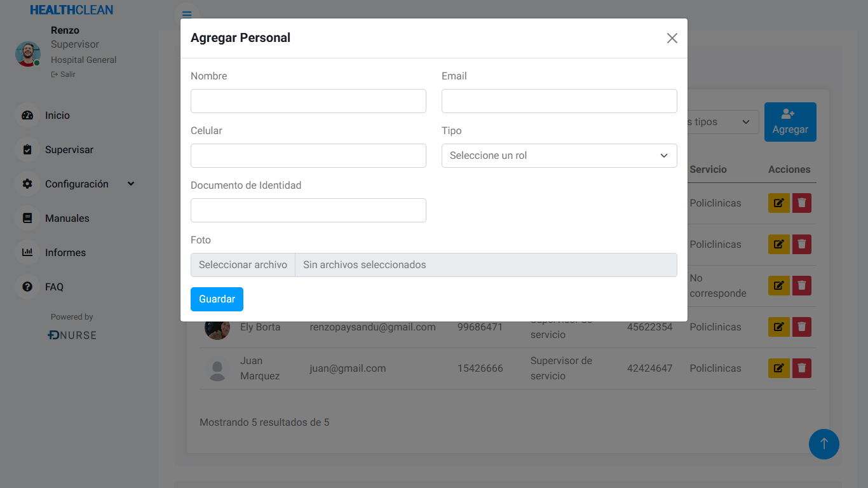Click the Servicio column header

point(708,170)
